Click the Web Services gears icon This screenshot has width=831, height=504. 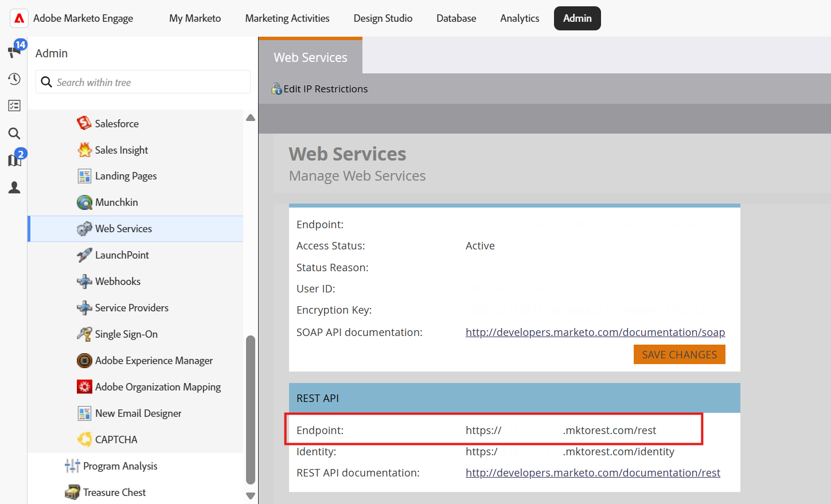pos(84,229)
